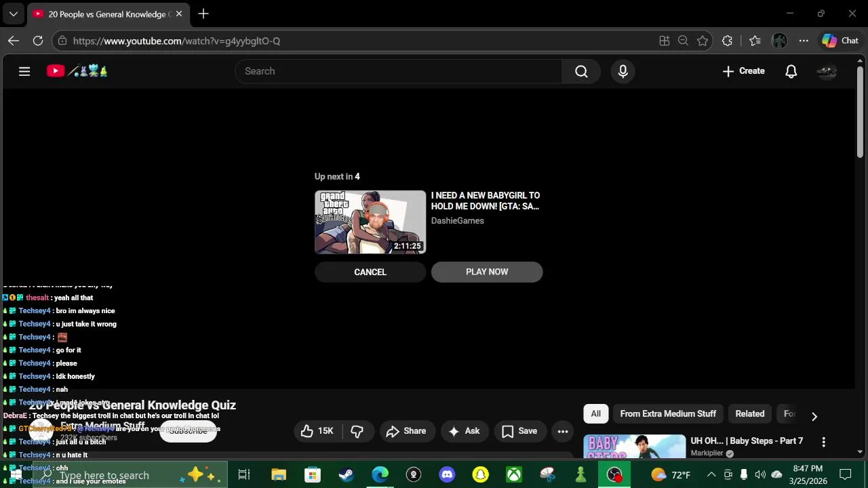Select From Extra Medium Stuff chip
Viewport: 868px width, 488px height.
[668, 413]
